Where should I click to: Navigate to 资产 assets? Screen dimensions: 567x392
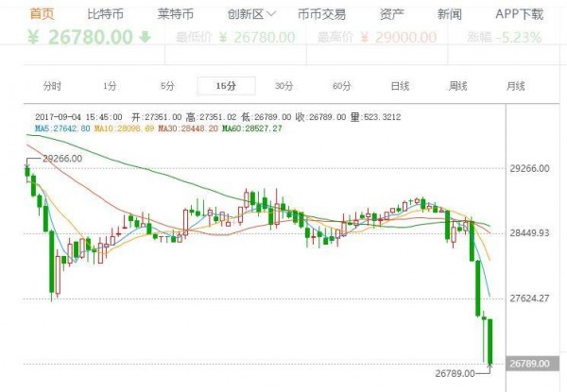[x=393, y=14]
